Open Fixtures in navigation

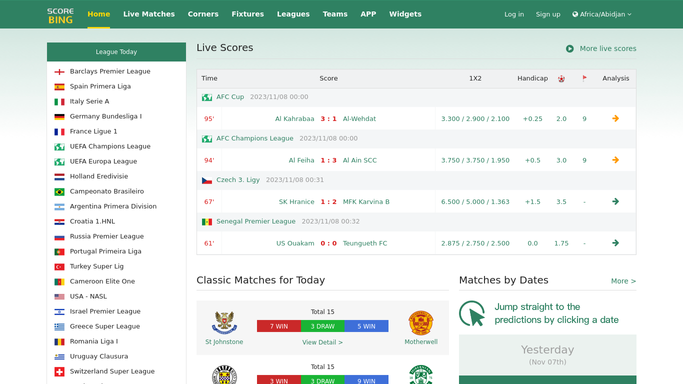[x=248, y=14]
